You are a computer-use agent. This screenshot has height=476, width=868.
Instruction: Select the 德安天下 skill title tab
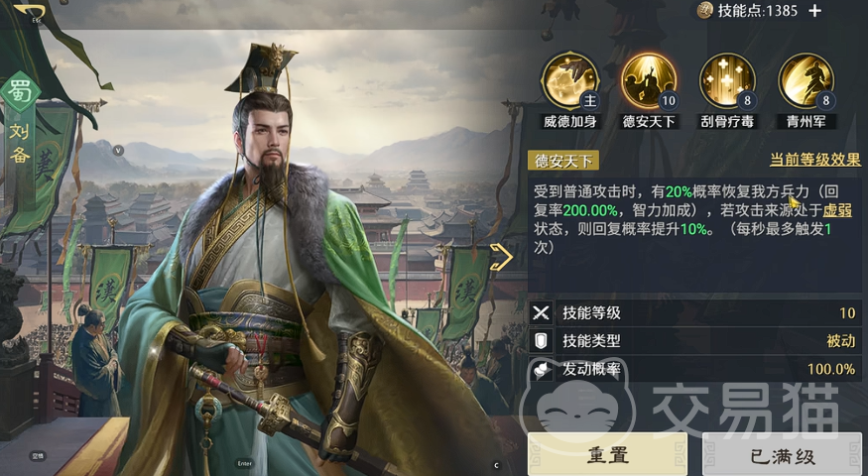click(x=563, y=161)
